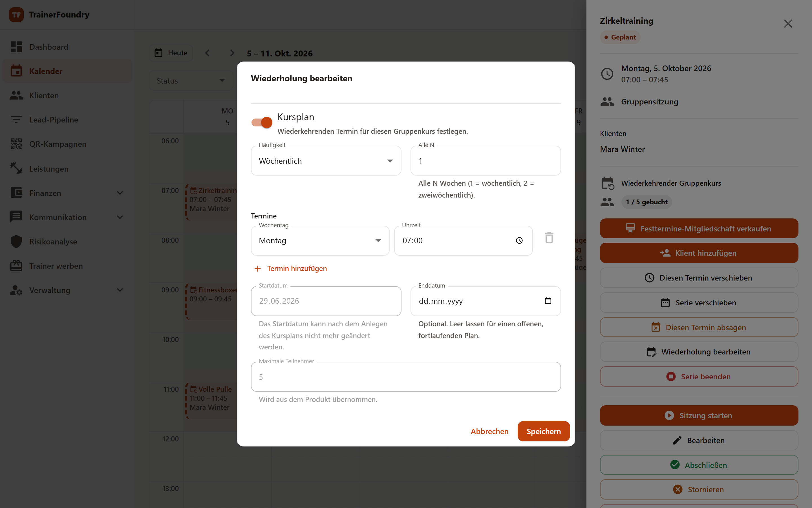Start the session via Sitzung starten
This screenshot has width=812, height=508.
699,416
